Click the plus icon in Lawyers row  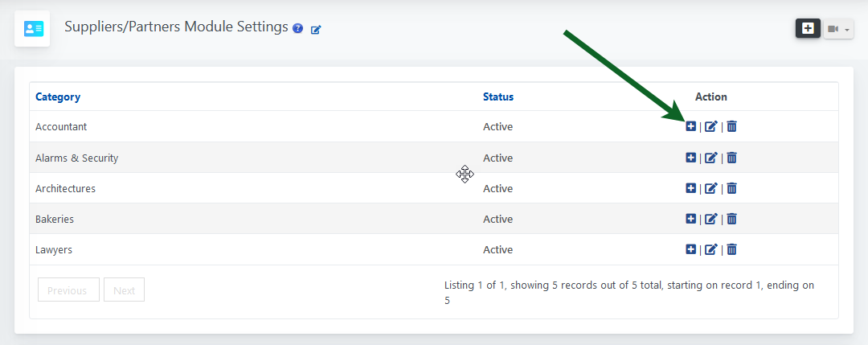point(690,249)
